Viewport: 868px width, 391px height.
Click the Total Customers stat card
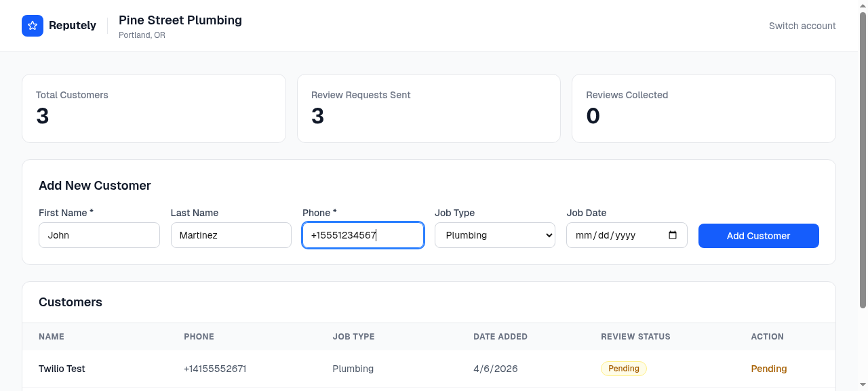pos(154,108)
